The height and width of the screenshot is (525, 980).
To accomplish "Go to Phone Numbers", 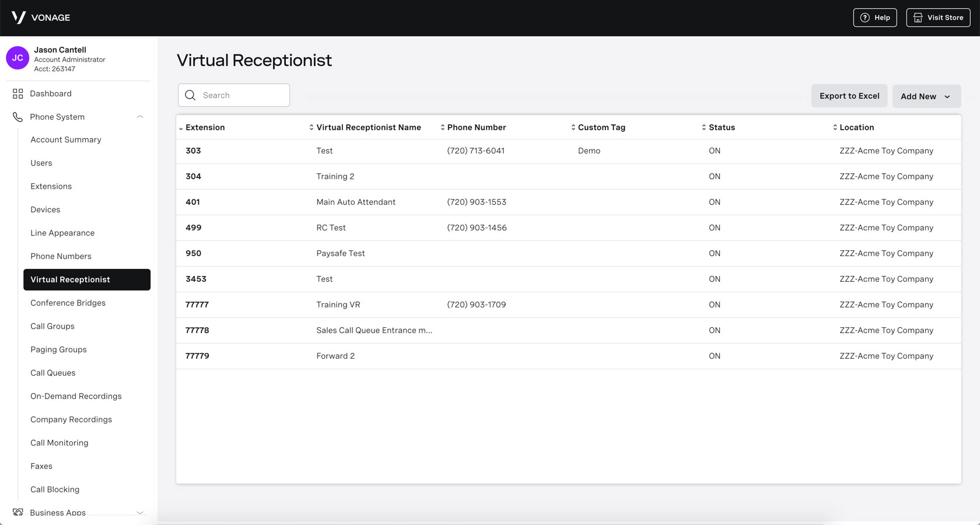I will 61,256.
